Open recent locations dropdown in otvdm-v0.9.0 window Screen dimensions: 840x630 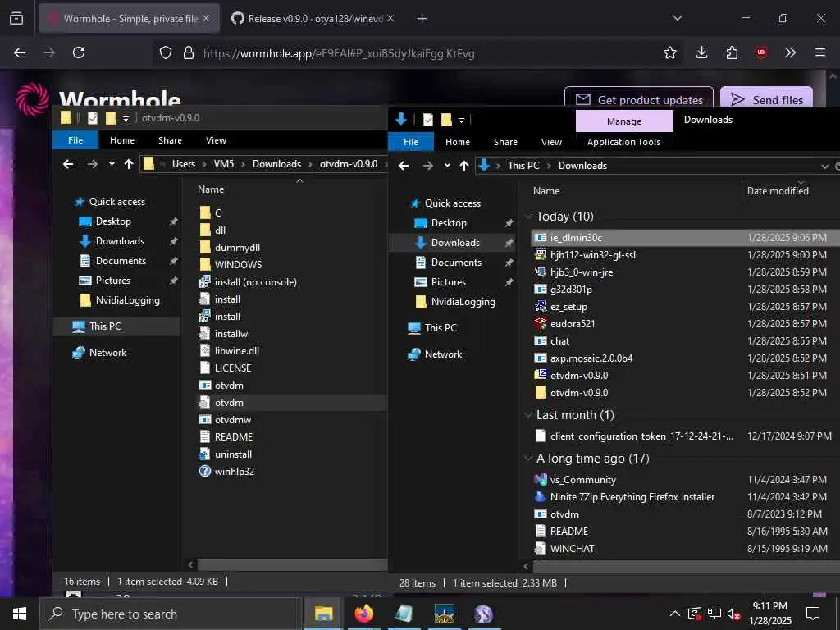112,164
